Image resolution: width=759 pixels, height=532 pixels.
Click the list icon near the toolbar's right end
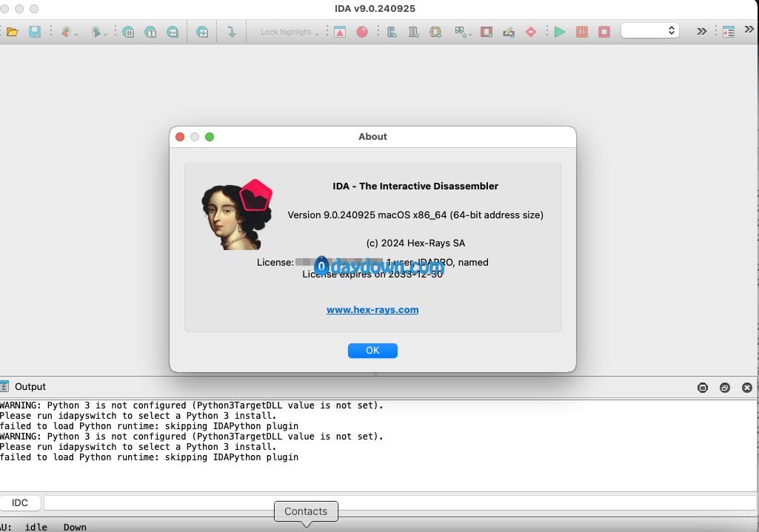tap(729, 32)
